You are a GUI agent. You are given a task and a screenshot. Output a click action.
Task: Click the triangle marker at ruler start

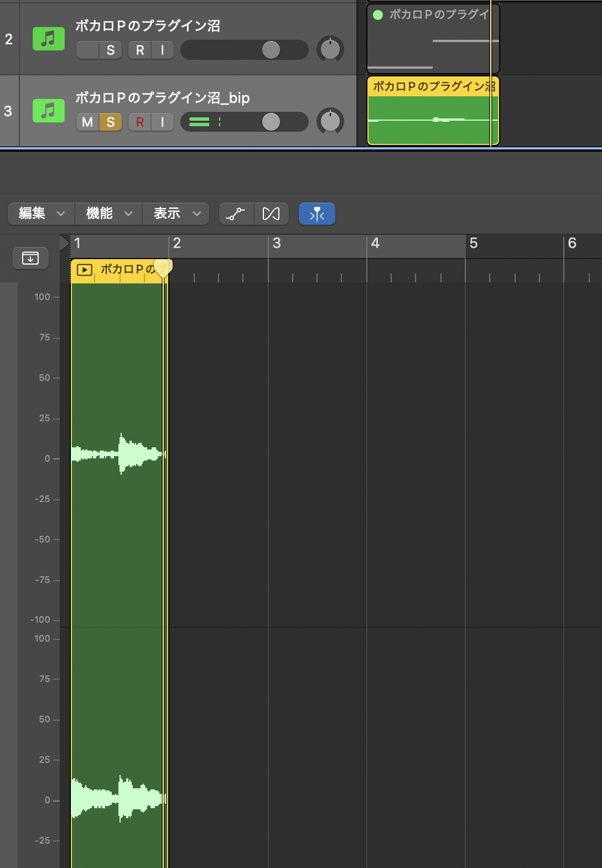click(64, 243)
